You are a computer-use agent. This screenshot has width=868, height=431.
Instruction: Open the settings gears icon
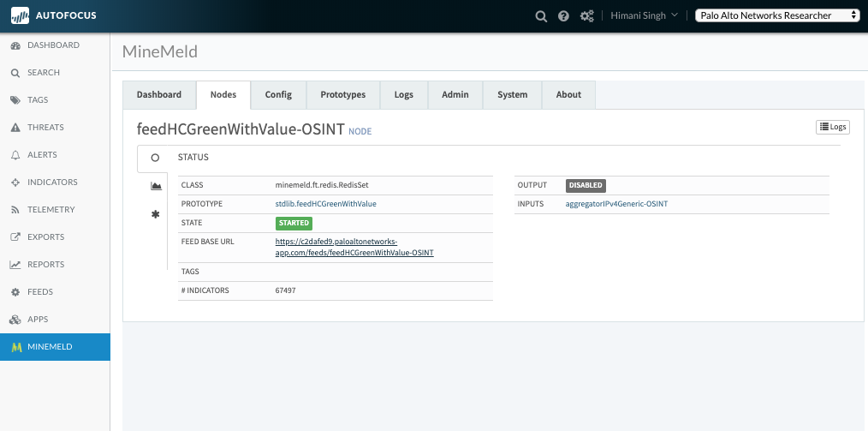(586, 15)
